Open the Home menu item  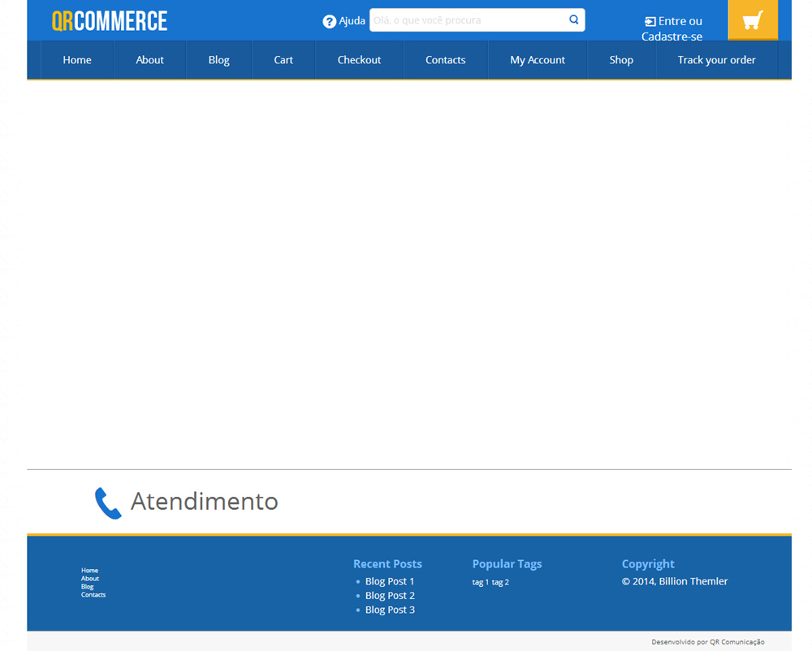pyautogui.click(x=77, y=60)
